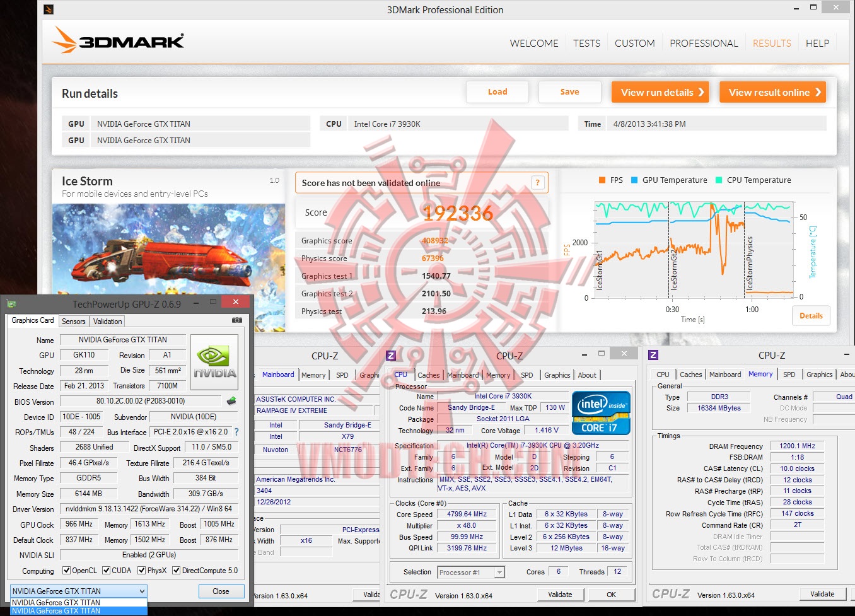Click the OK button in CPU-Z
855x616 pixels.
(611, 595)
